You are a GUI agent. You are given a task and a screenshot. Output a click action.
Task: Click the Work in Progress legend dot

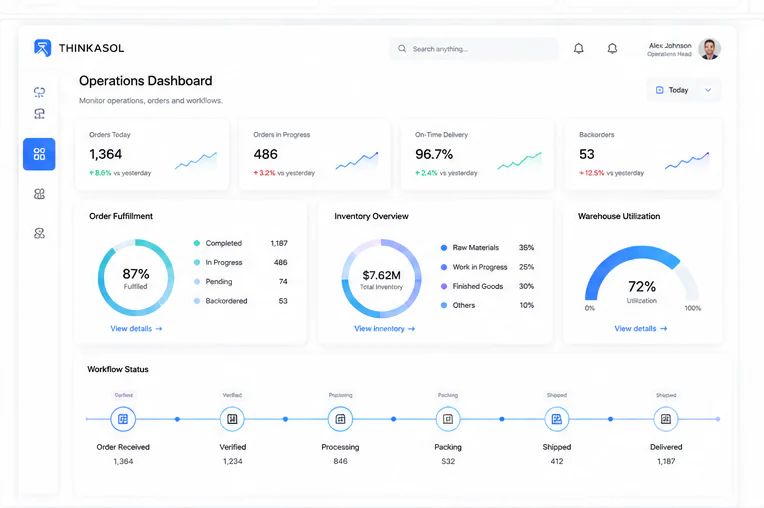click(444, 267)
